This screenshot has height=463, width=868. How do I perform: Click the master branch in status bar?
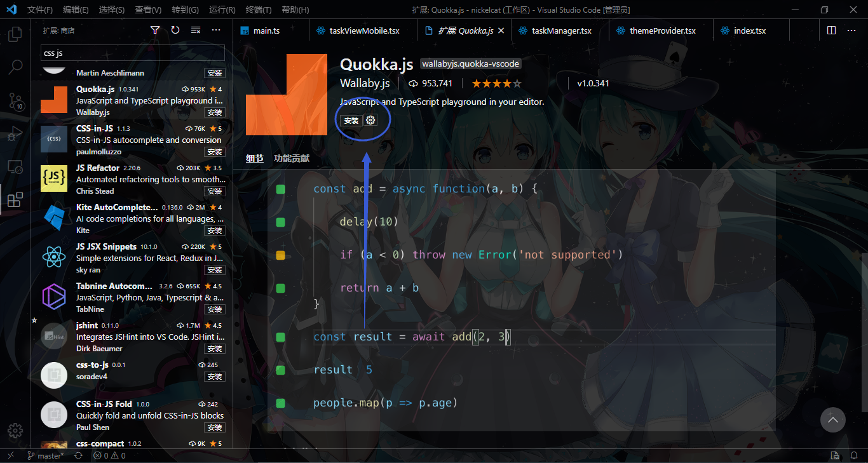(x=45, y=455)
